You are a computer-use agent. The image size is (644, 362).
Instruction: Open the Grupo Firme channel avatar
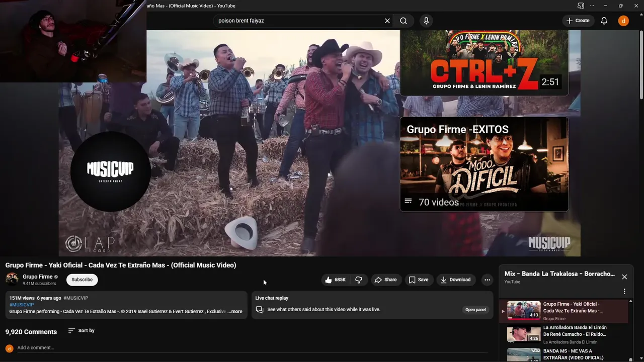(12, 279)
